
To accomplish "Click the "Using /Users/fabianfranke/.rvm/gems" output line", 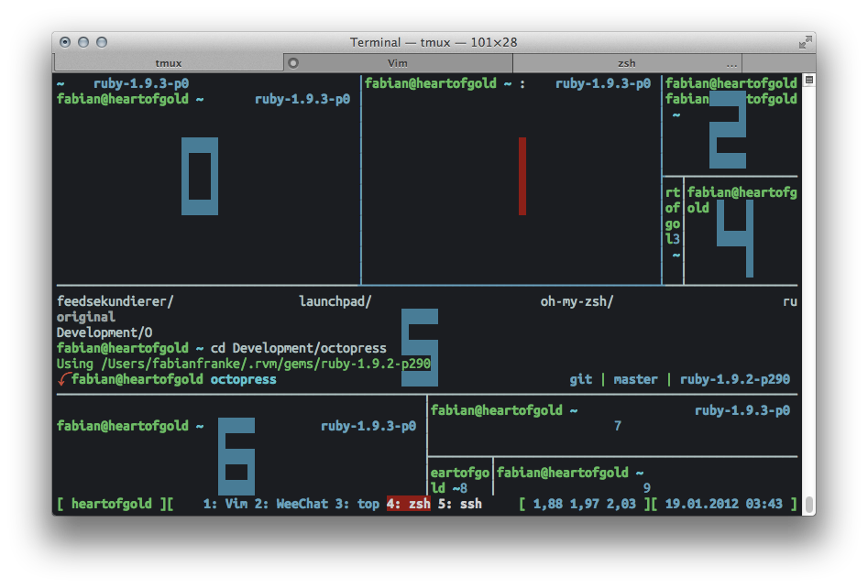I will tap(244, 364).
